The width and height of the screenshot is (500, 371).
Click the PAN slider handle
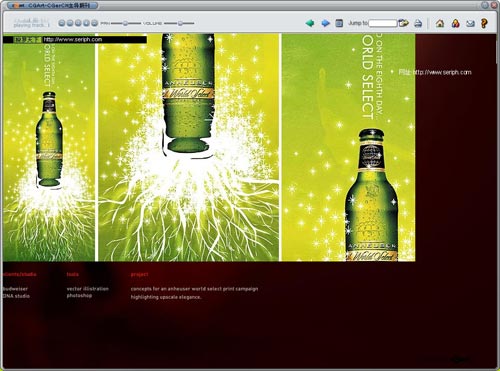tap(125, 23)
